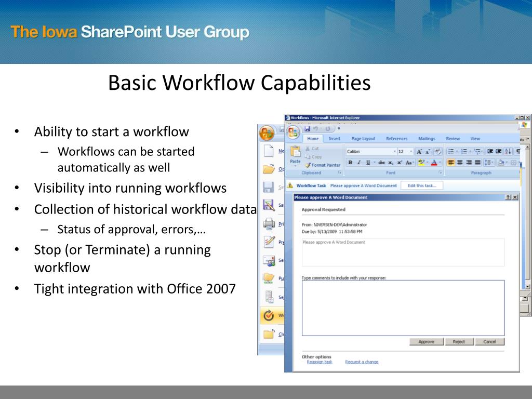Open the Paste options dropdown arrow
The image size is (532, 399).
[295, 166]
